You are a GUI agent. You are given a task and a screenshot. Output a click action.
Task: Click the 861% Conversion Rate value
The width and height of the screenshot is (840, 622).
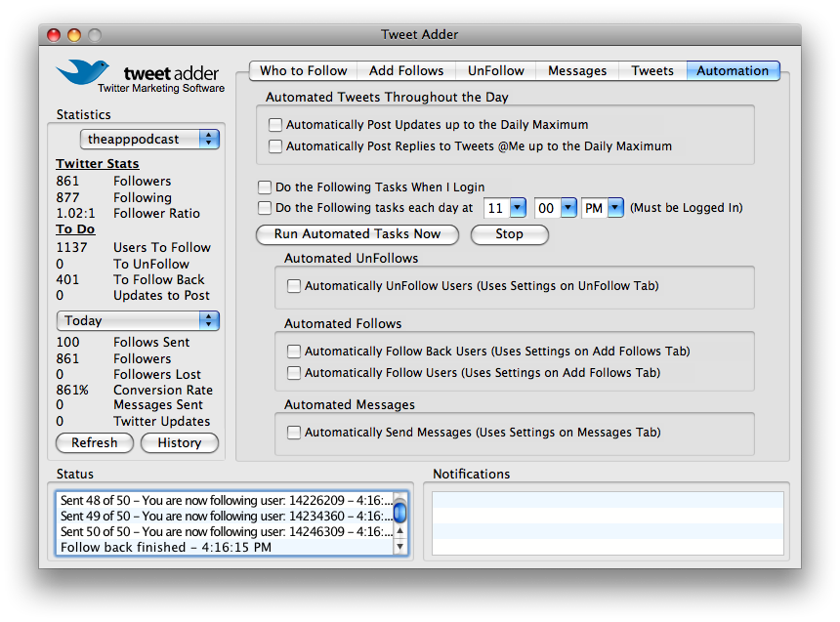(x=72, y=390)
